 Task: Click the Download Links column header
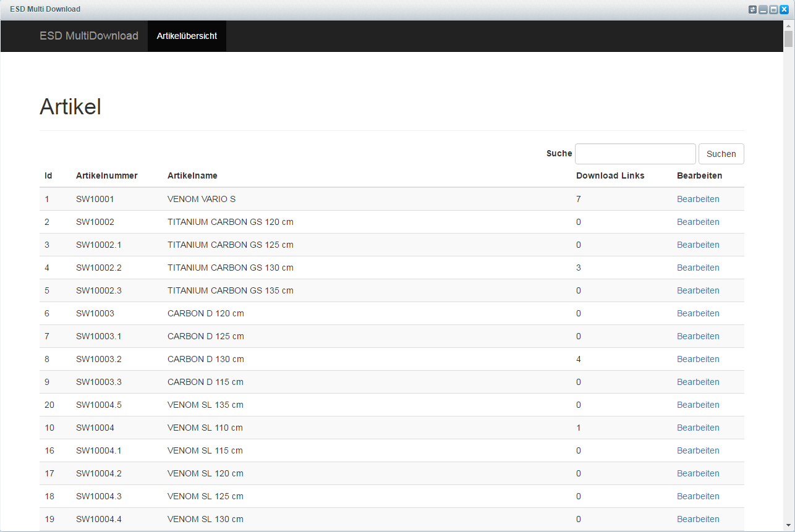pyautogui.click(x=610, y=175)
